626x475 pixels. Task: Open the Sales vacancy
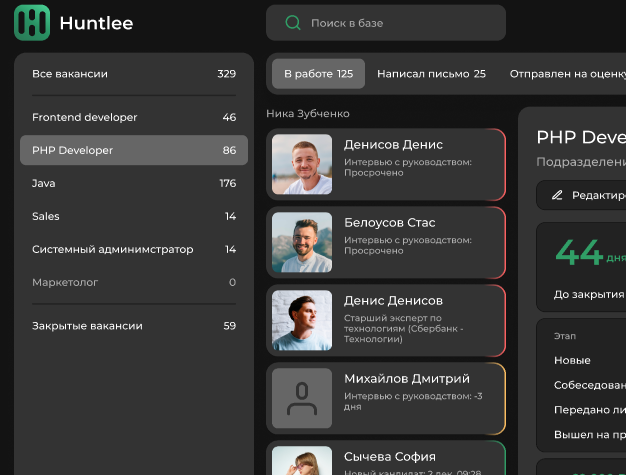[x=134, y=216]
